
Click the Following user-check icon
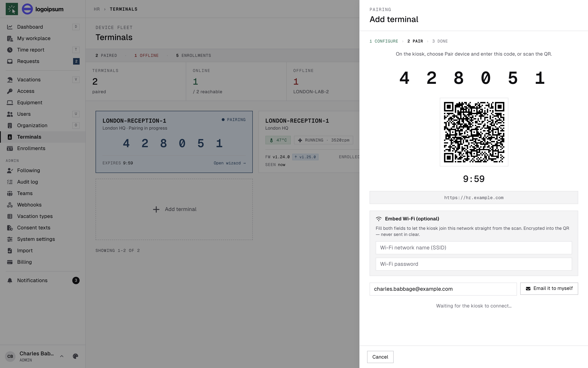tap(10, 170)
